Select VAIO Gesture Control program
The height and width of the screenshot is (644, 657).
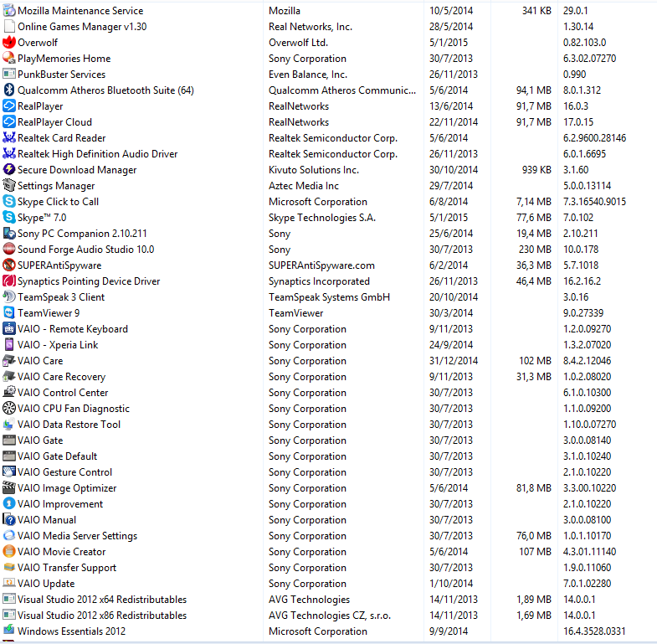[65, 472]
